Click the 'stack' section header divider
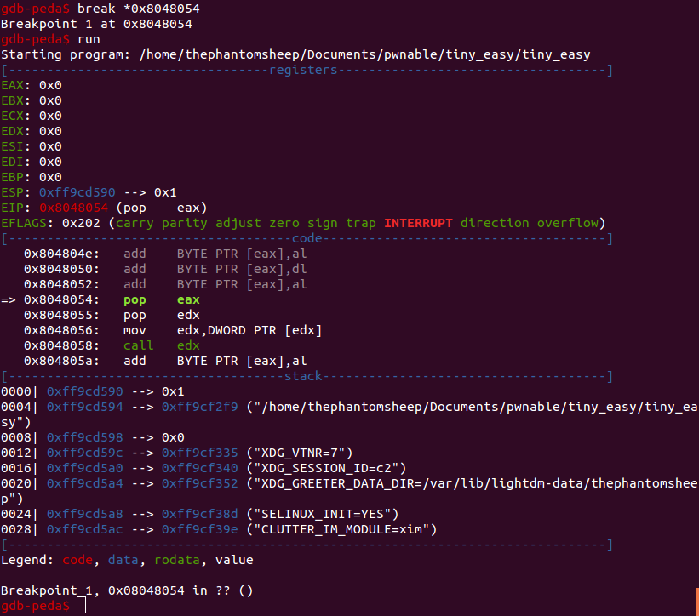 (303, 376)
